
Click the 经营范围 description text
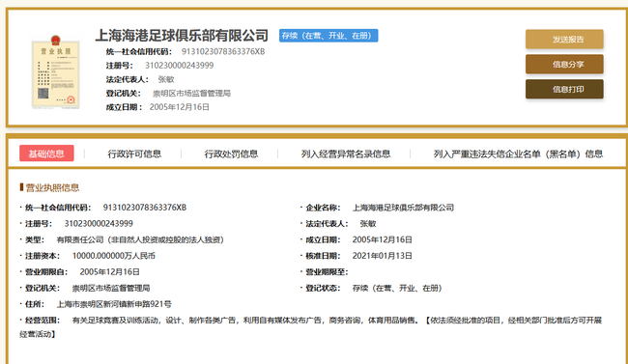point(311,326)
